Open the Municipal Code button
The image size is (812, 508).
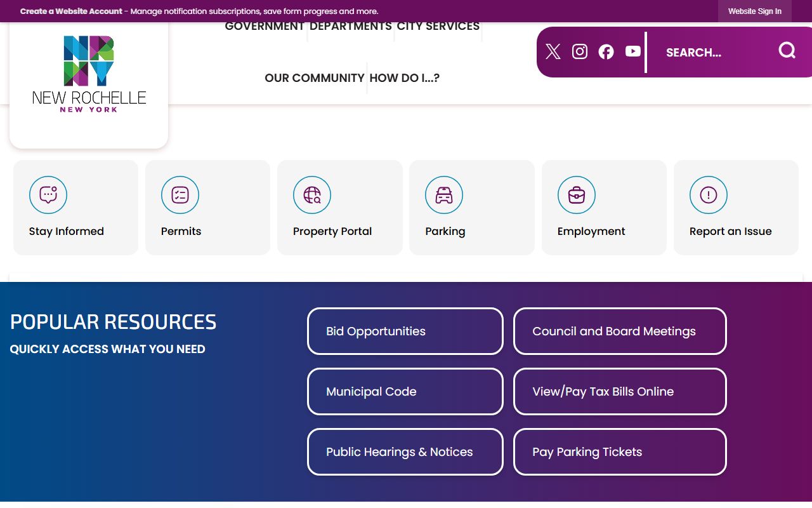[405, 392]
